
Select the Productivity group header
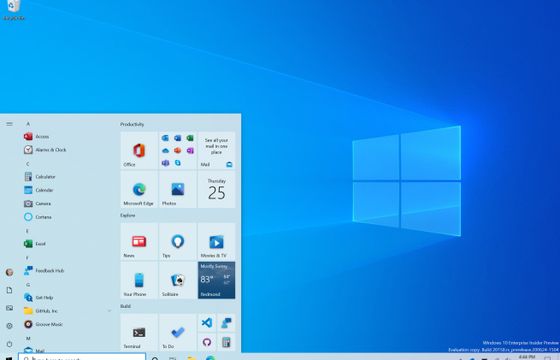point(132,124)
